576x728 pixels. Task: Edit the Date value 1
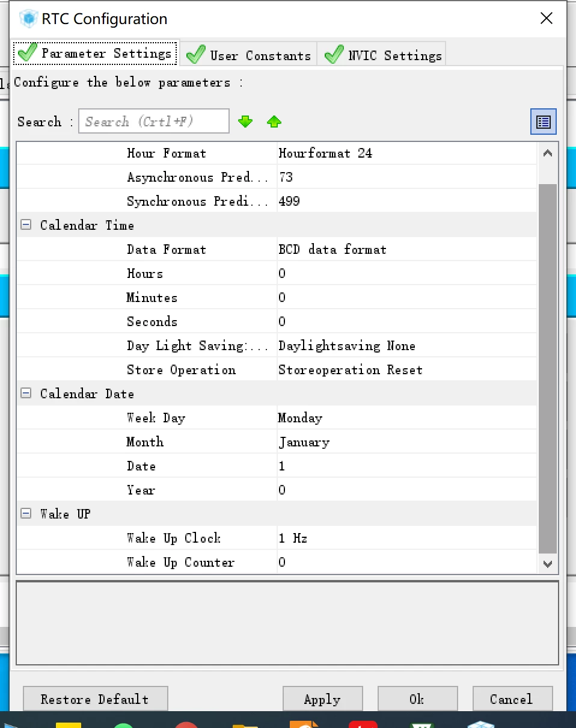[406, 466]
